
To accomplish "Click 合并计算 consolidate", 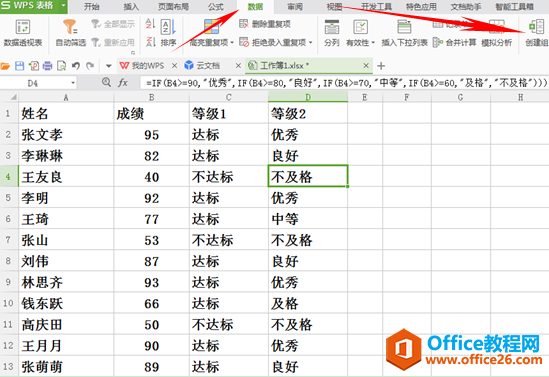I will (454, 43).
